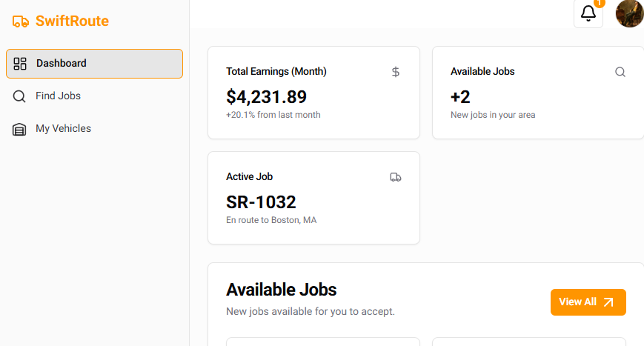Open the Find Jobs page
The image size is (644, 346).
coord(59,96)
